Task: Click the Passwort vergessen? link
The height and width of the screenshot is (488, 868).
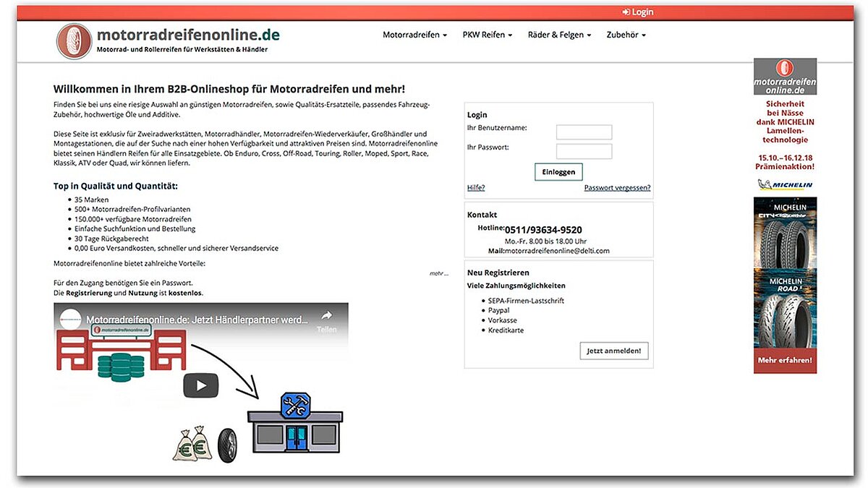Action: (x=617, y=188)
